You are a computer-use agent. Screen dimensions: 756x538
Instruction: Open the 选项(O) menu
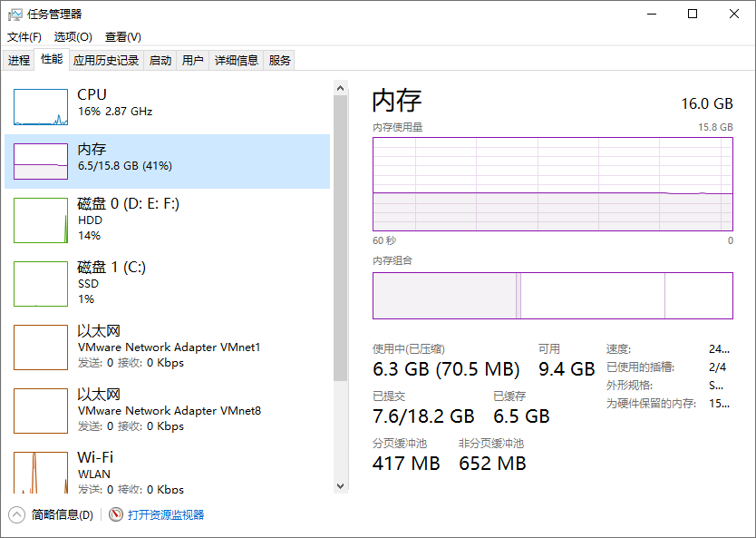73,37
